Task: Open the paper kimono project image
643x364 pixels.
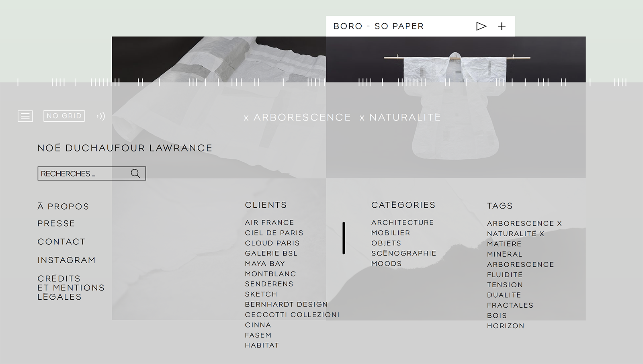Action: point(456,107)
